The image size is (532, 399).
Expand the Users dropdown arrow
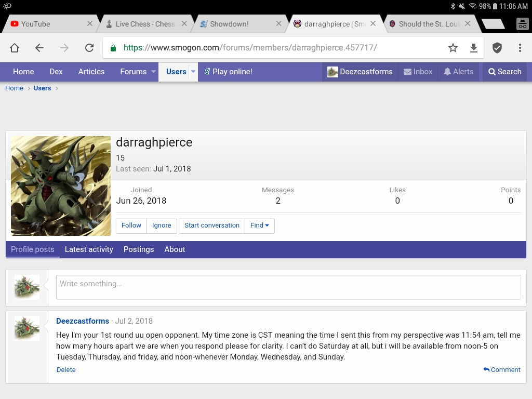(x=193, y=72)
